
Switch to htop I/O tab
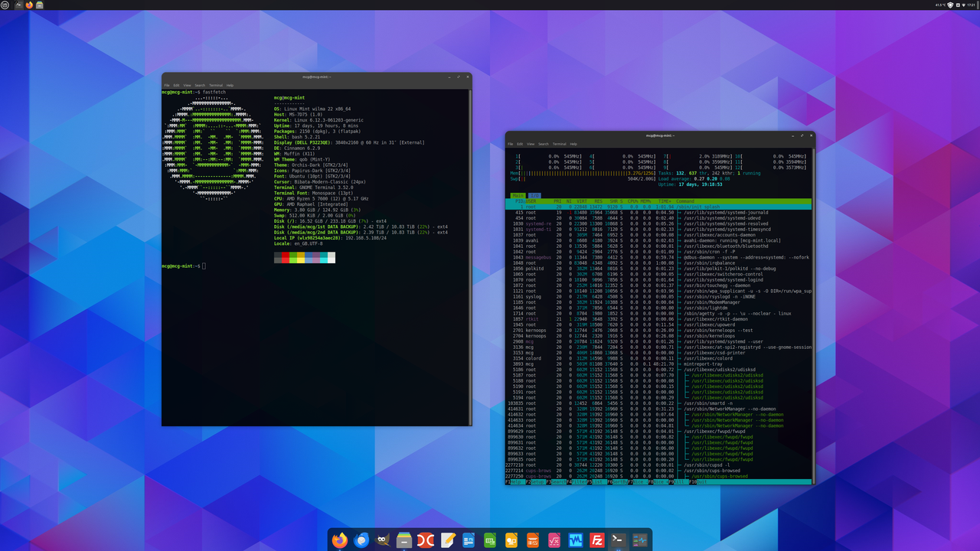[534, 195]
